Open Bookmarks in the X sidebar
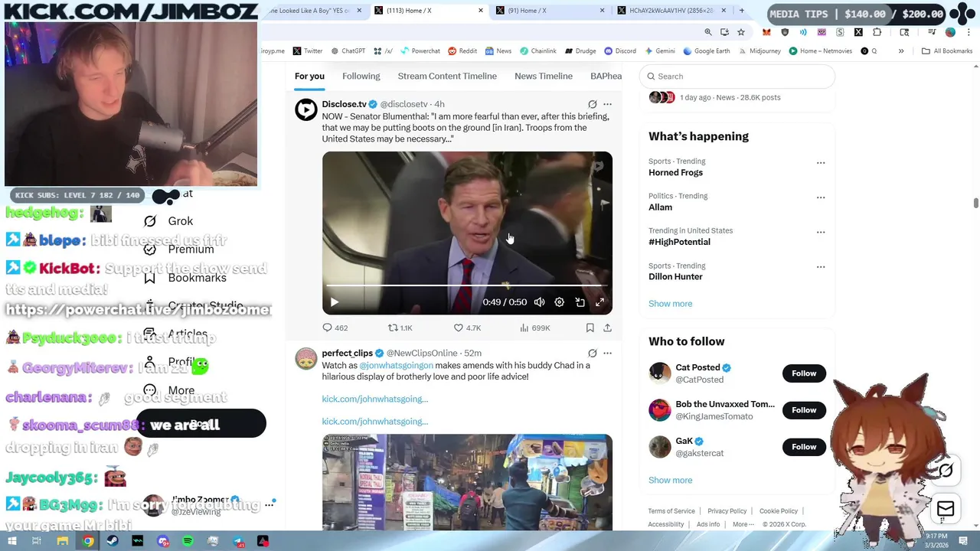The image size is (980, 551). click(x=185, y=278)
